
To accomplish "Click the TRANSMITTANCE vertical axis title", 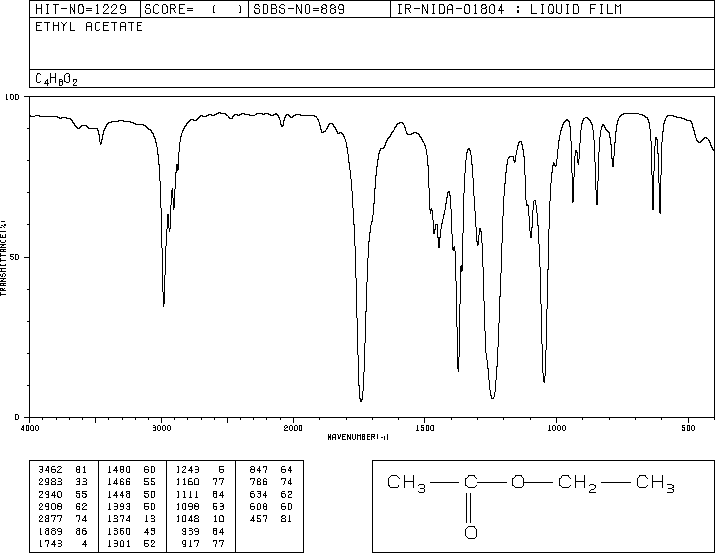I will point(3,258).
